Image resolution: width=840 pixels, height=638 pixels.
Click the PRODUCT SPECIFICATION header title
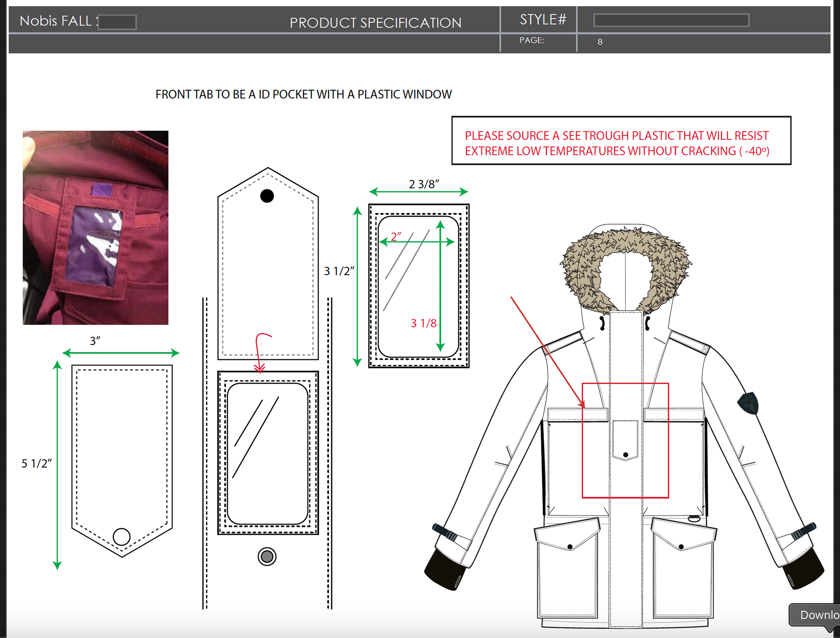[375, 23]
